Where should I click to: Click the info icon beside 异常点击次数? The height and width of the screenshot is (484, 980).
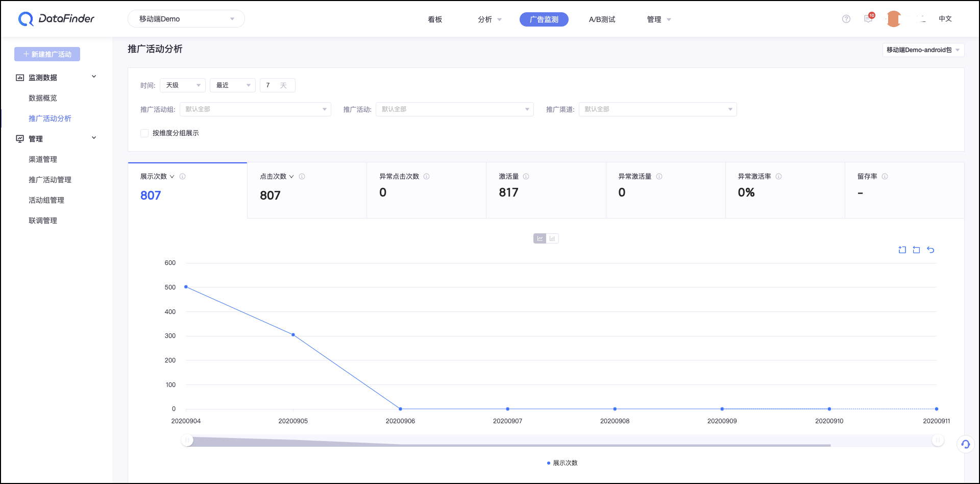tap(426, 177)
